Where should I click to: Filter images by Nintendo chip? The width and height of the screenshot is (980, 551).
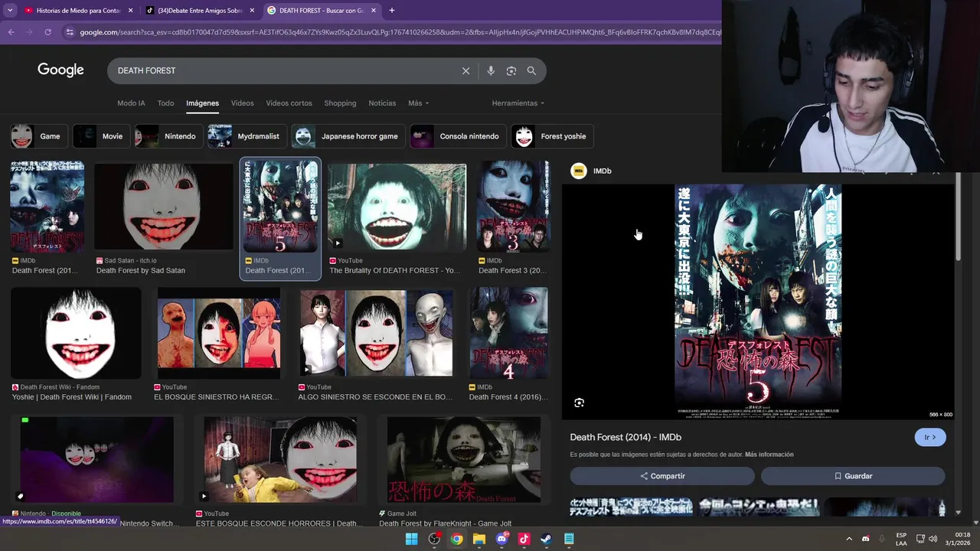point(169,136)
